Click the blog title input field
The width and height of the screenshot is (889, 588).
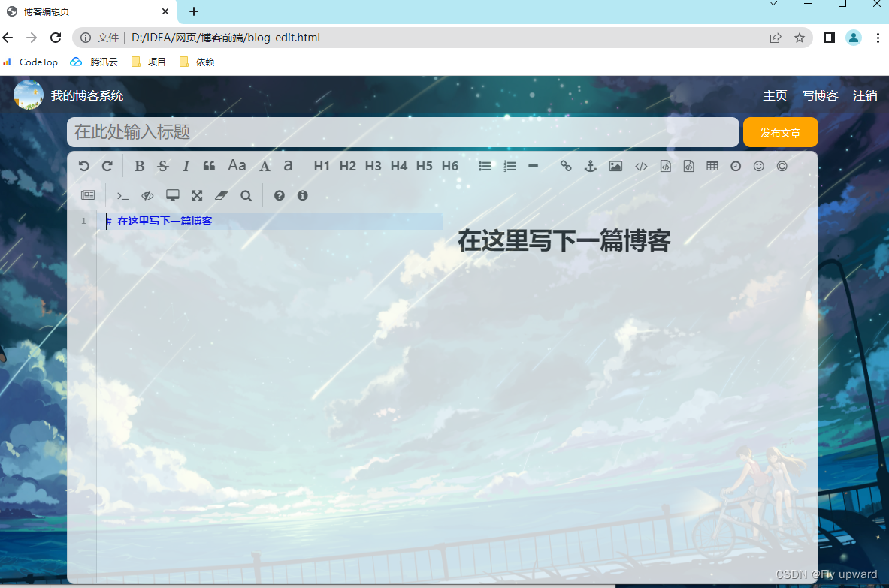click(x=403, y=132)
